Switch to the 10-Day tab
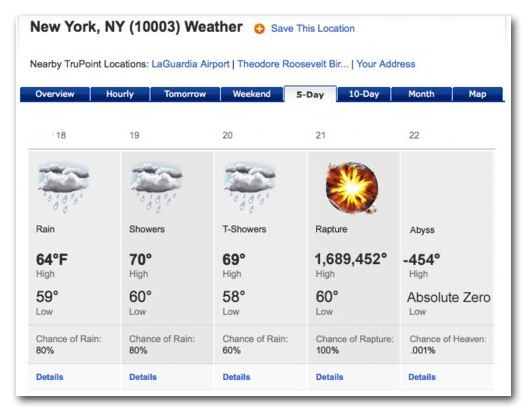 [x=364, y=94]
